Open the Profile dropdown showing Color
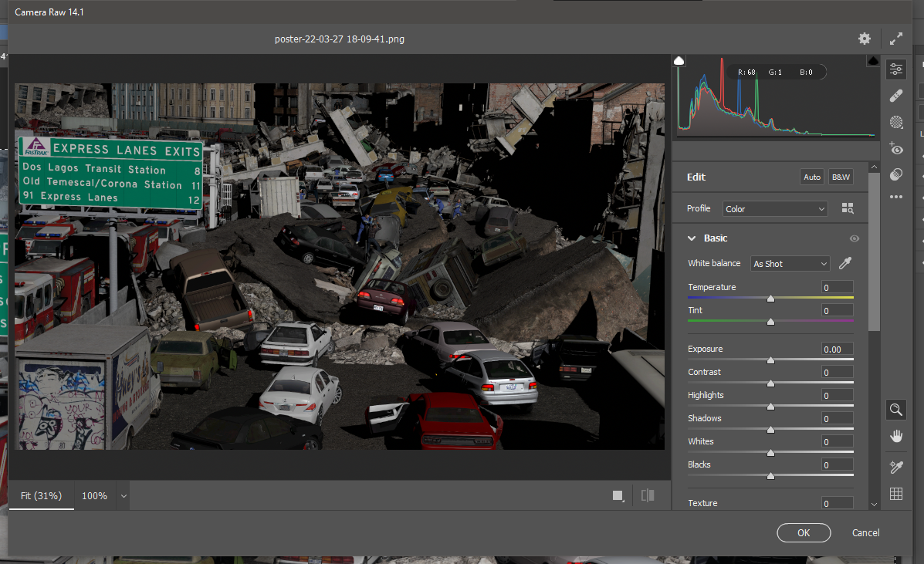 [x=775, y=209]
